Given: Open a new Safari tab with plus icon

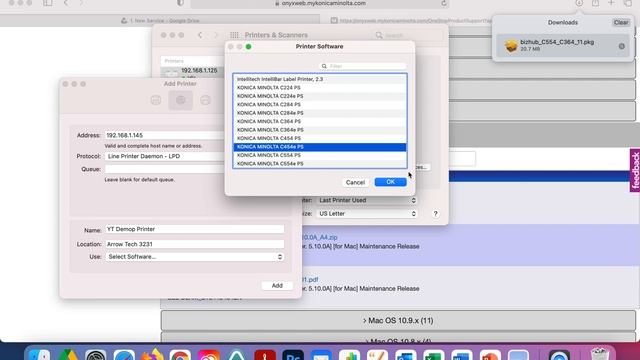Looking at the screenshot, I should pyautogui.click(x=611, y=3).
